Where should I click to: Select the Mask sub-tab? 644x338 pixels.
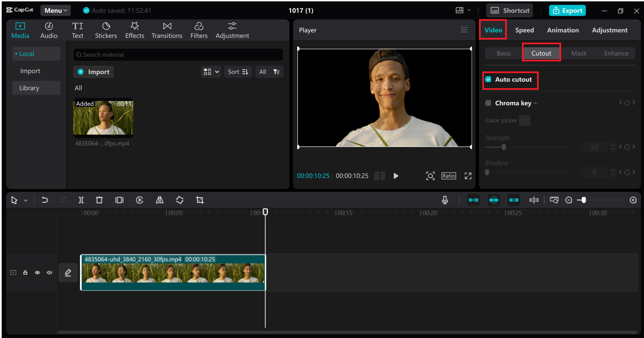(579, 53)
